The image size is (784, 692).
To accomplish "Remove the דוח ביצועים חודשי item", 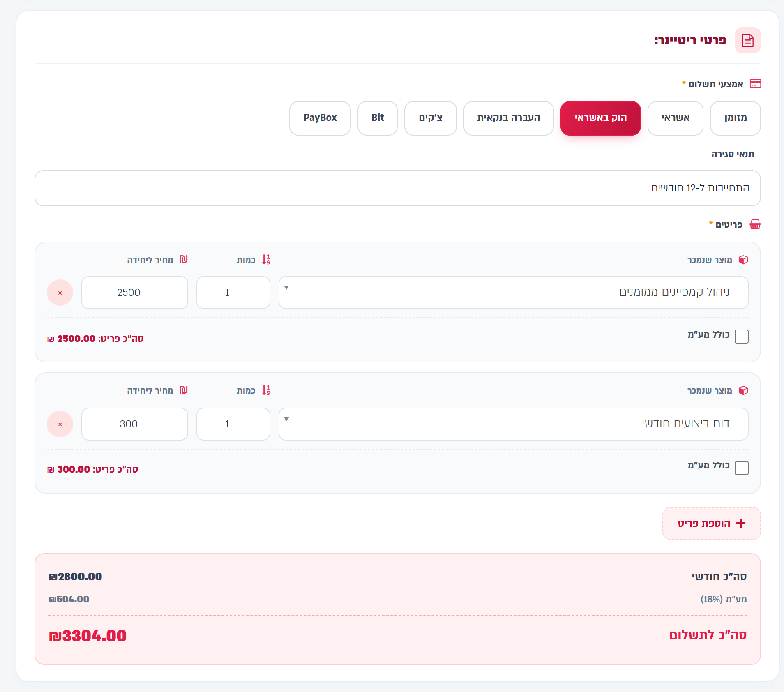I will coord(60,424).
